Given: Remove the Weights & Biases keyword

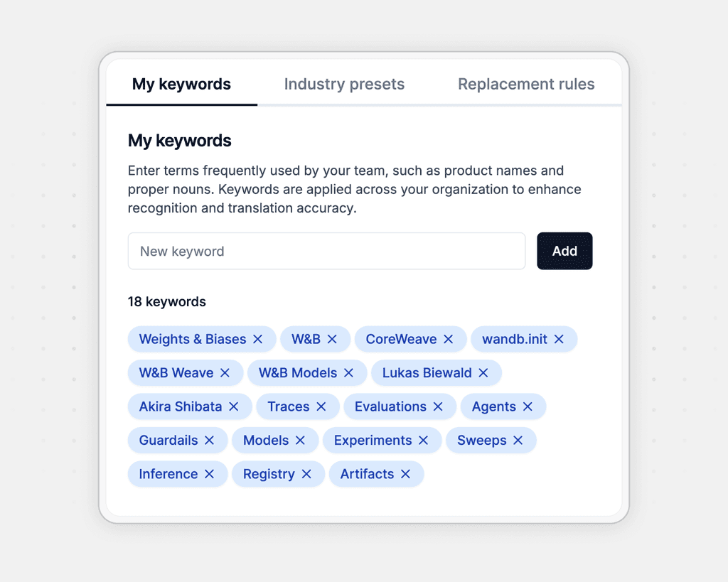Looking at the screenshot, I should coord(258,340).
